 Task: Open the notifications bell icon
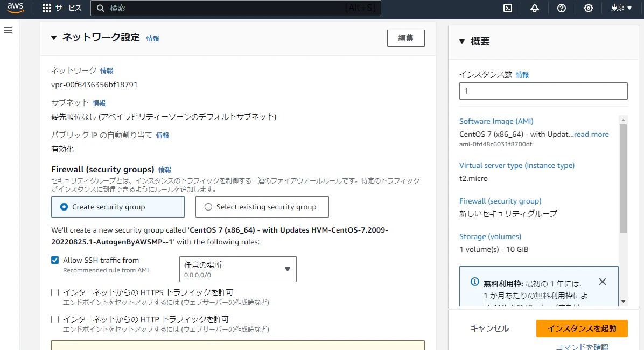[534, 8]
